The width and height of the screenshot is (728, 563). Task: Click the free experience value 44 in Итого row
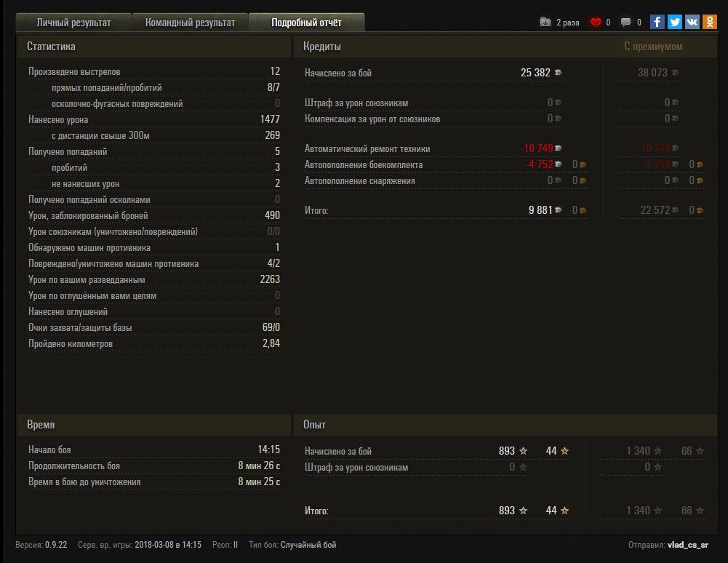pyautogui.click(x=551, y=510)
